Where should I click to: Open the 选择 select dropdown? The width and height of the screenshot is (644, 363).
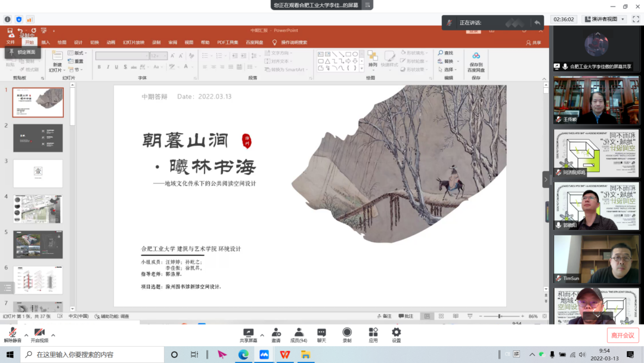(447, 69)
